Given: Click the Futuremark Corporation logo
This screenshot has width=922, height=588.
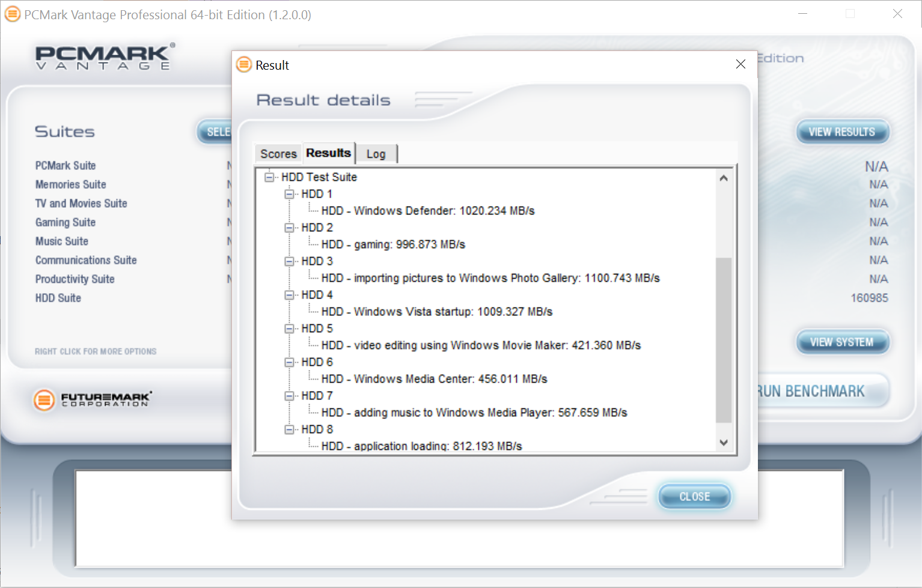Looking at the screenshot, I should [93, 399].
